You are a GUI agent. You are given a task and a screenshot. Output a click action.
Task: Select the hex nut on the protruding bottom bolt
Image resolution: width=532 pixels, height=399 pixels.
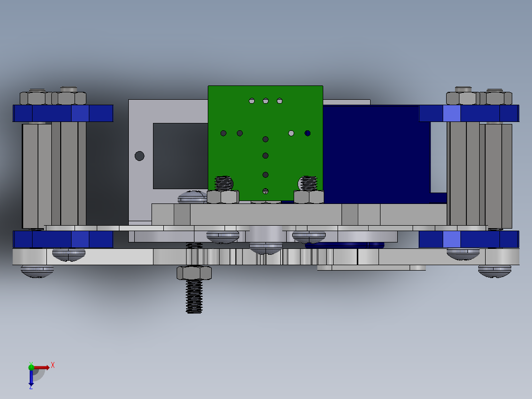coord(194,273)
